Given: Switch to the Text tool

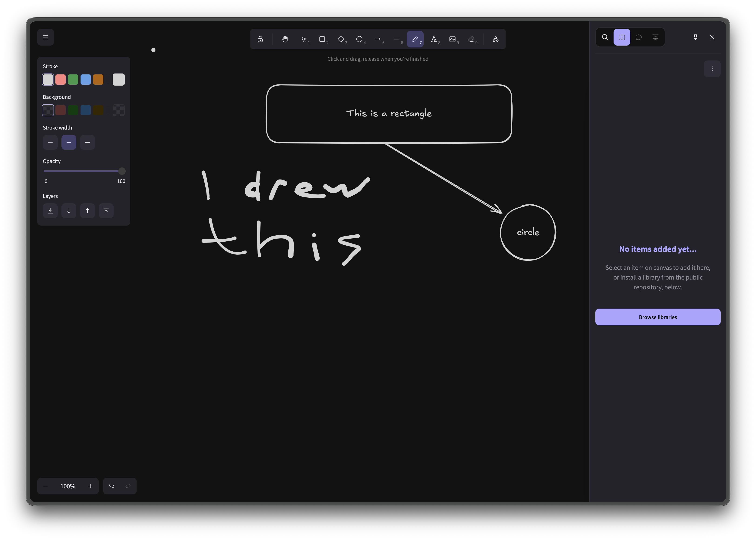Looking at the screenshot, I should click(435, 39).
